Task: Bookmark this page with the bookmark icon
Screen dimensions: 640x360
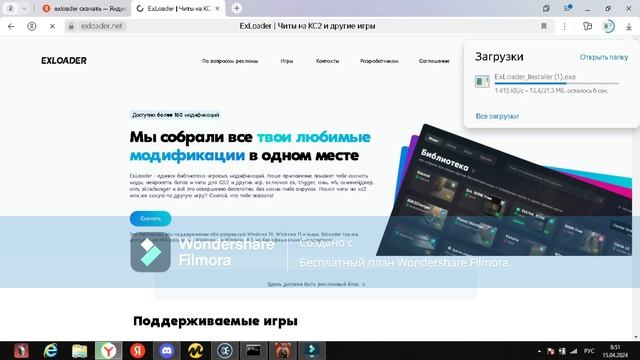Action: pyautogui.click(x=544, y=26)
